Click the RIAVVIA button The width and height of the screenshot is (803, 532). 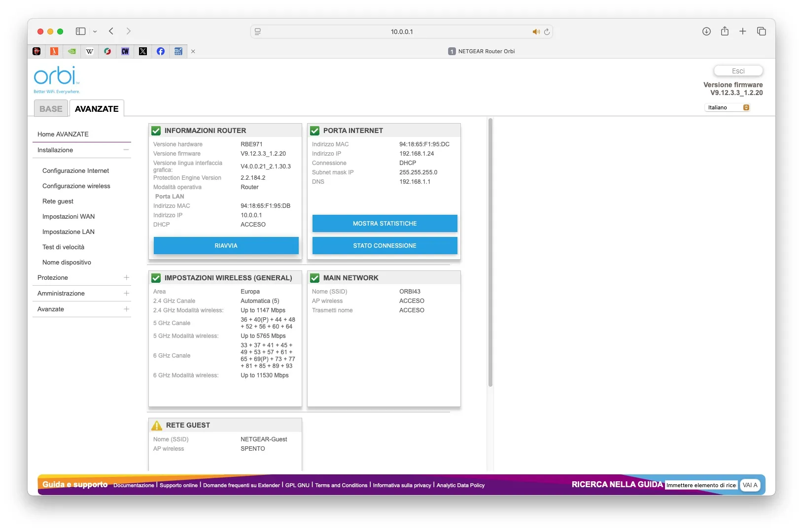[226, 246]
